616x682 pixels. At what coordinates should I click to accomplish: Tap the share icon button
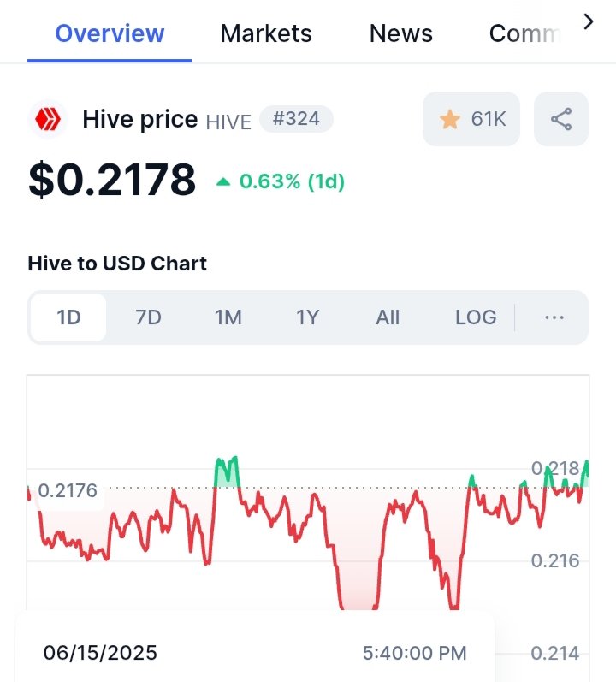[x=560, y=119]
